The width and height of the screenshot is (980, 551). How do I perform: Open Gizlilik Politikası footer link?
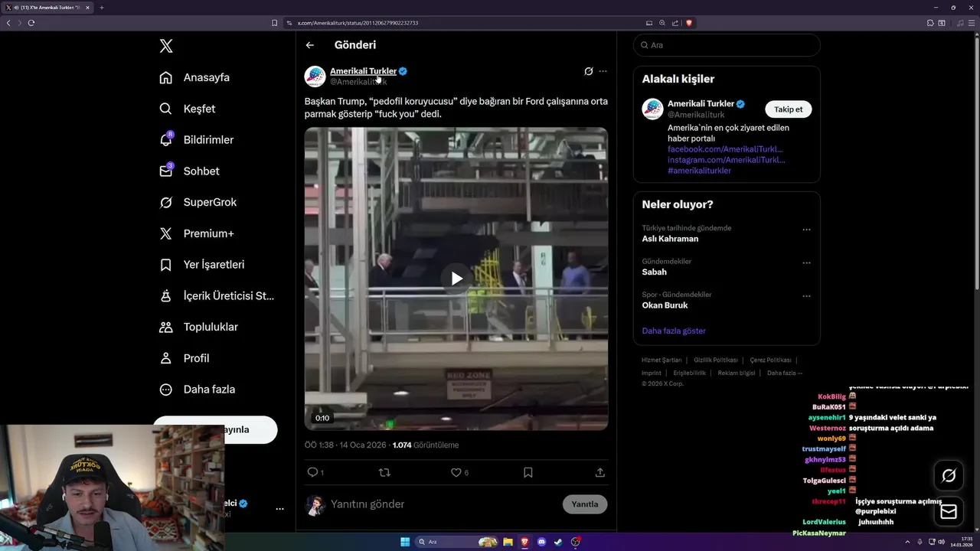coord(716,360)
